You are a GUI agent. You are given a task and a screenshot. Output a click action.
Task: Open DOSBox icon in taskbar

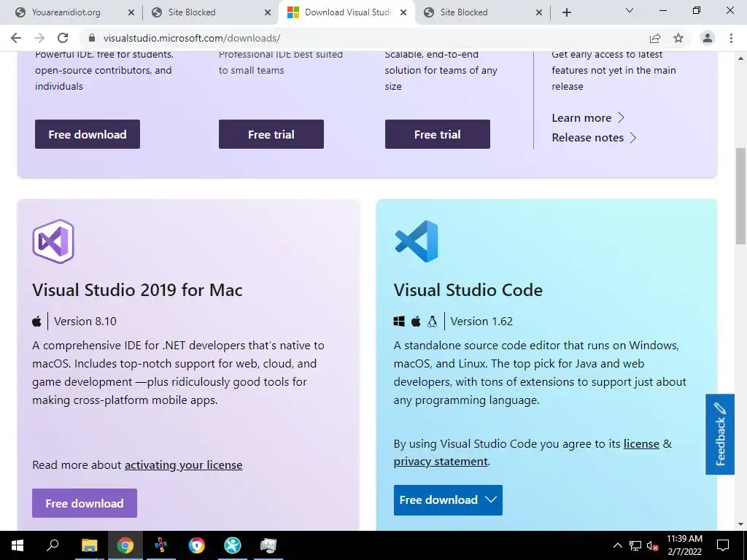(161, 545)
